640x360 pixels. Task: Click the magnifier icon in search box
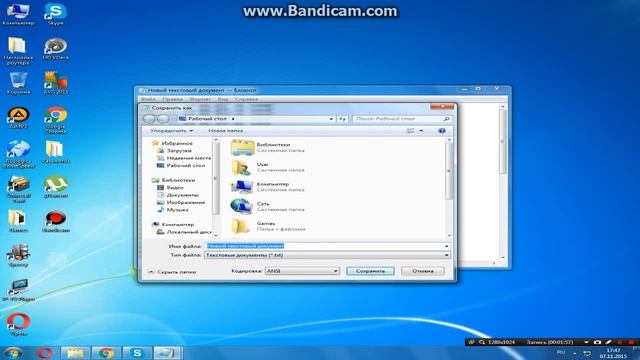click(447, 119)
